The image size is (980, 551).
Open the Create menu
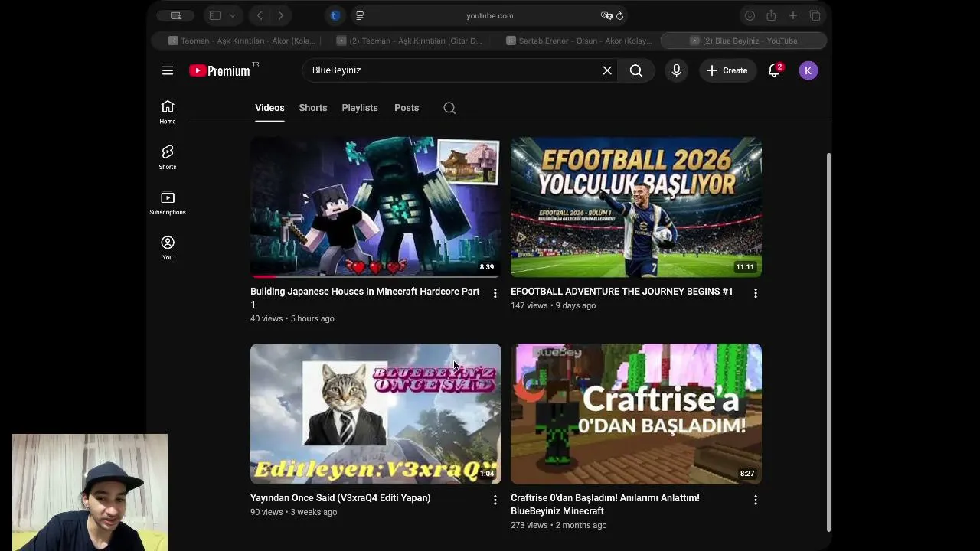coord(727,70)
